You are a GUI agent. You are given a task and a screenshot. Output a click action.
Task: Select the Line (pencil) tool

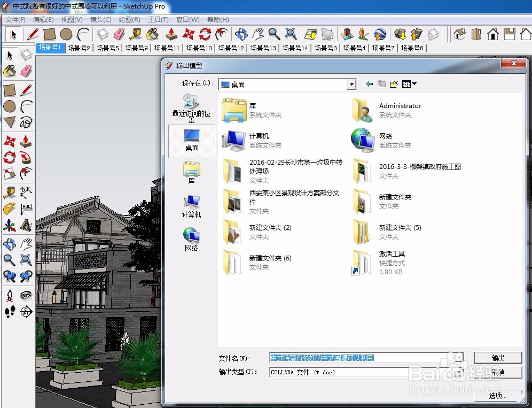coord(27,90)
